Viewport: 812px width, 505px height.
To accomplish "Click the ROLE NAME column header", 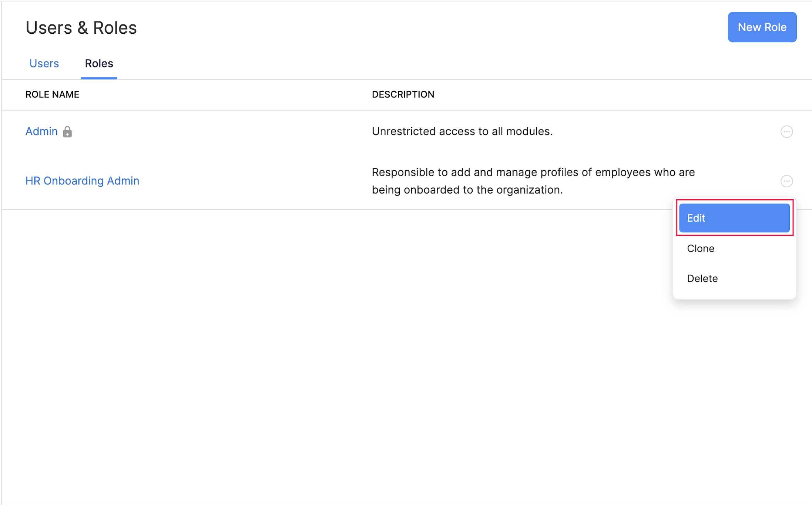I will coord(52,94).
